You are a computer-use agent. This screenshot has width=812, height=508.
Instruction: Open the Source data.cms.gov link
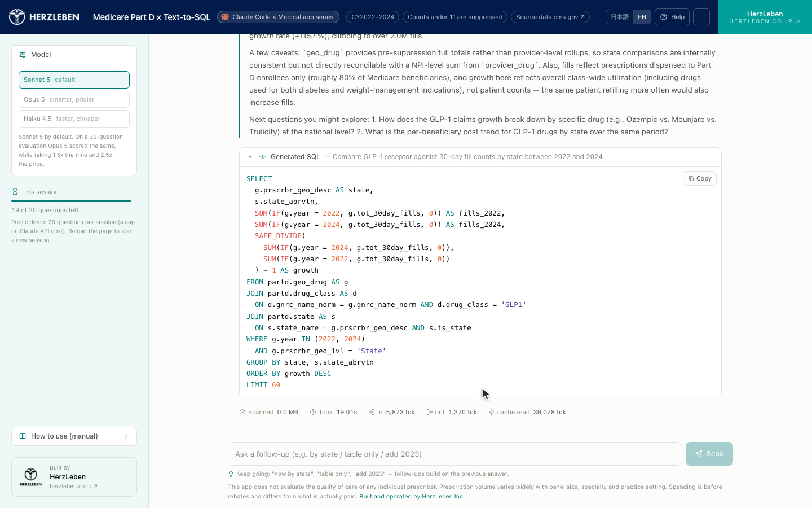click(550, 17)
